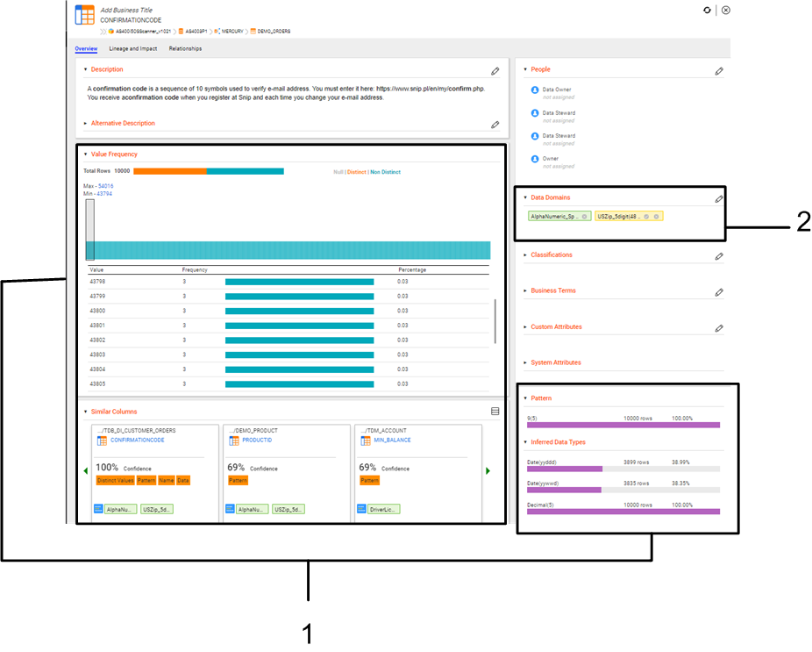
Task: Collapse the Similar Columns section
Action: click(x=85, y=412)
